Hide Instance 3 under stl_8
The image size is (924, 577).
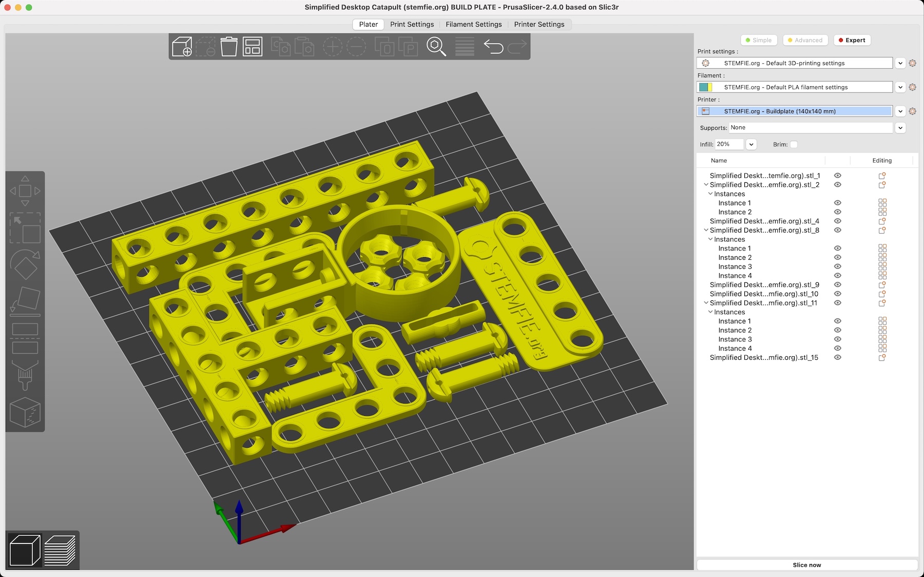838,267
